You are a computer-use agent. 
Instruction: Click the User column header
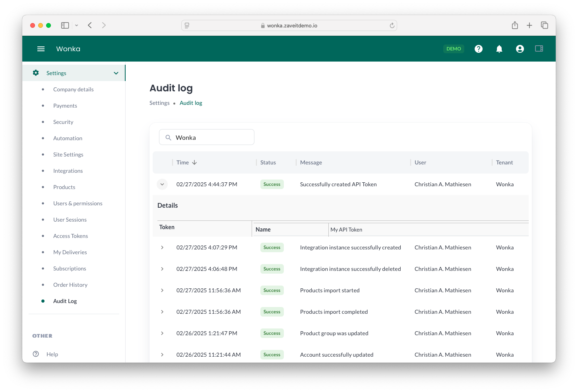tap(420, 162)
